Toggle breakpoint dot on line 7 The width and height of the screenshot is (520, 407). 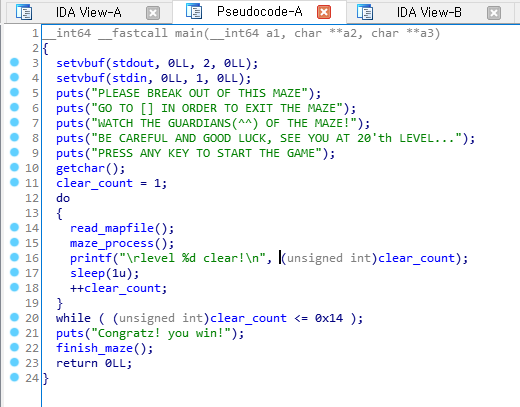click(14, 122)
